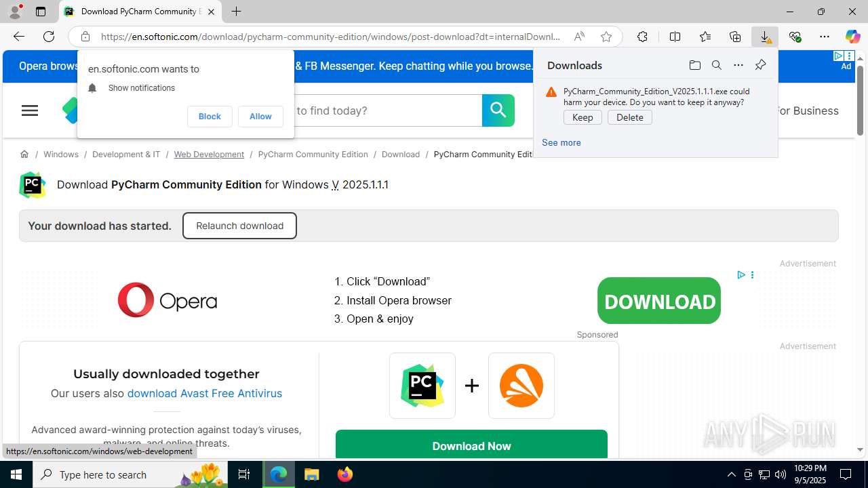Open a new browser tab
Screen dimensions: 868x488
[x=236, y=12]
